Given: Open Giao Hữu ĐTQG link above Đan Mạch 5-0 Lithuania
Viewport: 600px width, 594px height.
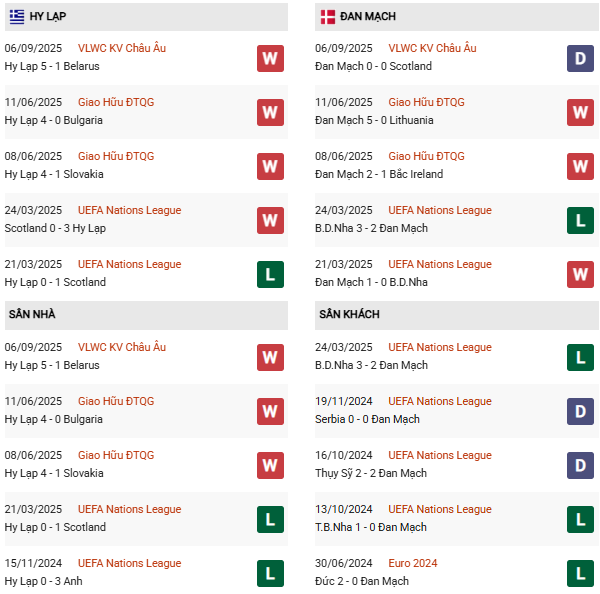Looking at the screenshot, I should point(426,102).
